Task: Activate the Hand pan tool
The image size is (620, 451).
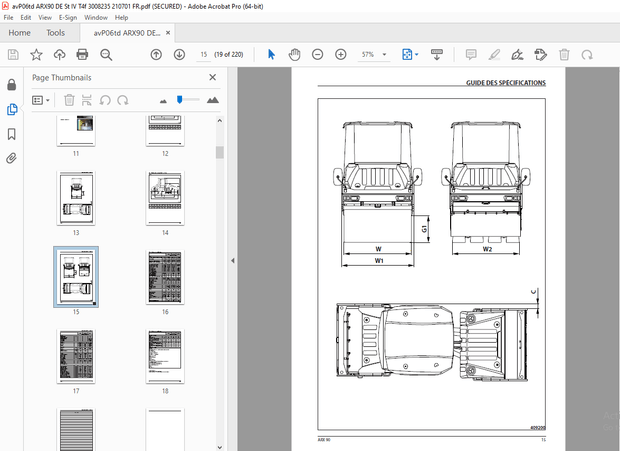Action: 295,55
